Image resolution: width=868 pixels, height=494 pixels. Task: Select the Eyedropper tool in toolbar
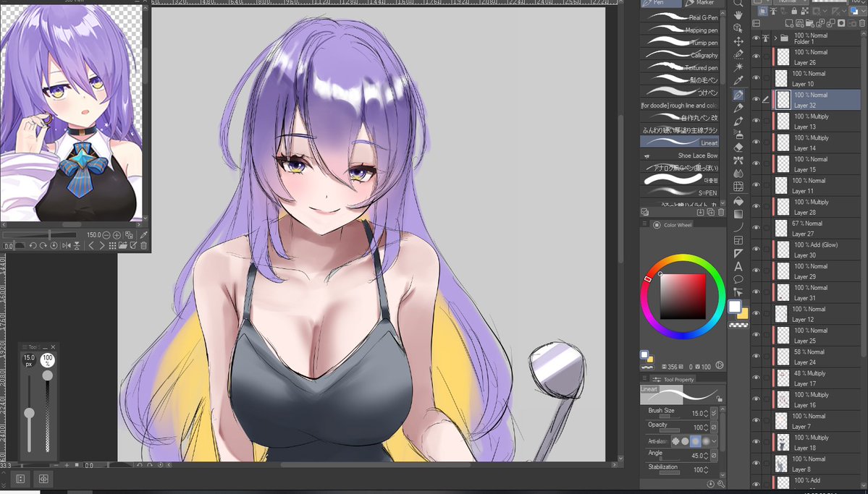click(738, 81)
